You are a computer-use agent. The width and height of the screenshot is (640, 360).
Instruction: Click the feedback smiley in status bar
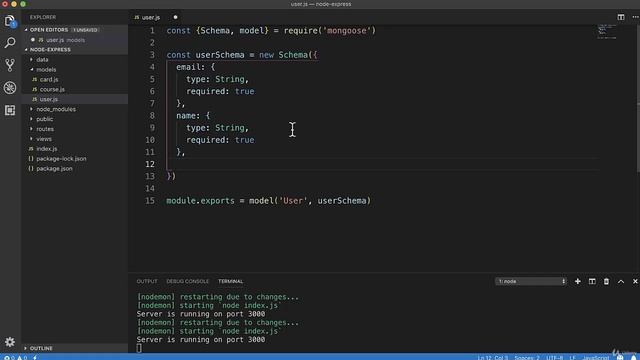point(620,358)
